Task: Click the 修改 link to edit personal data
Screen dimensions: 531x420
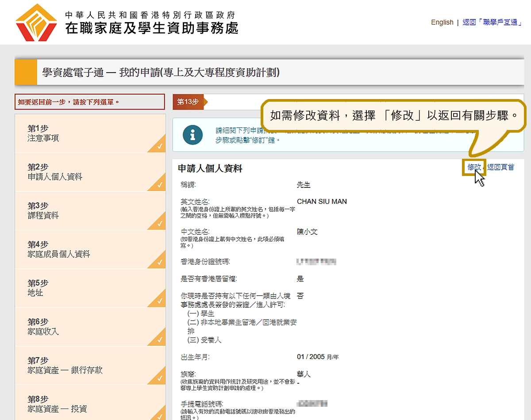Action: click(474, 167)
